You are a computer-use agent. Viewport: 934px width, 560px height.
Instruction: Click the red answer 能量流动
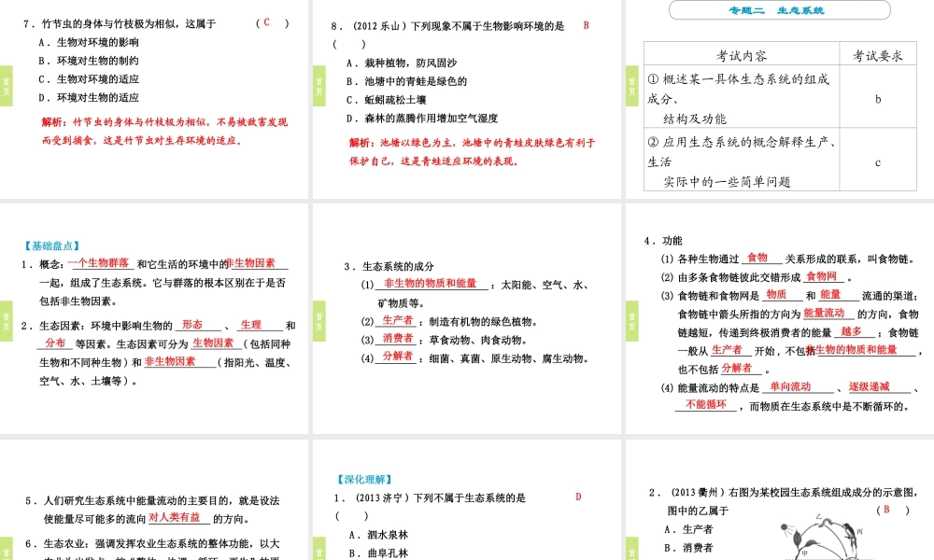coord(824,313)
